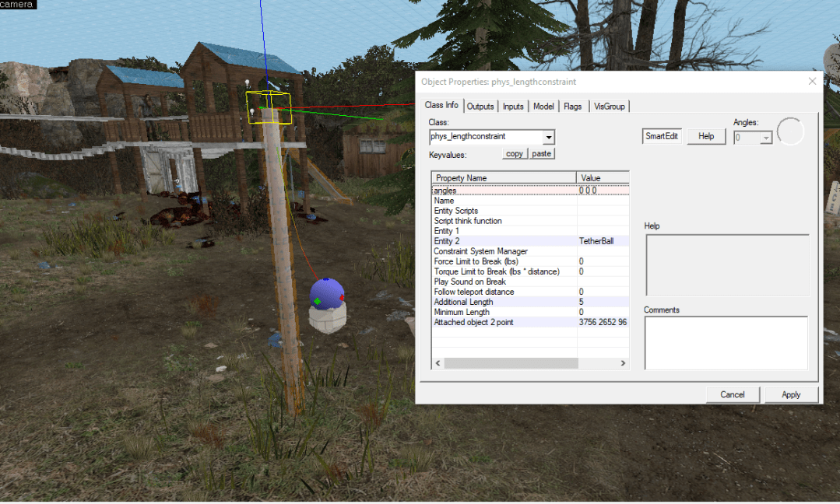
Task: Click the Apply button
Action: 791,394
